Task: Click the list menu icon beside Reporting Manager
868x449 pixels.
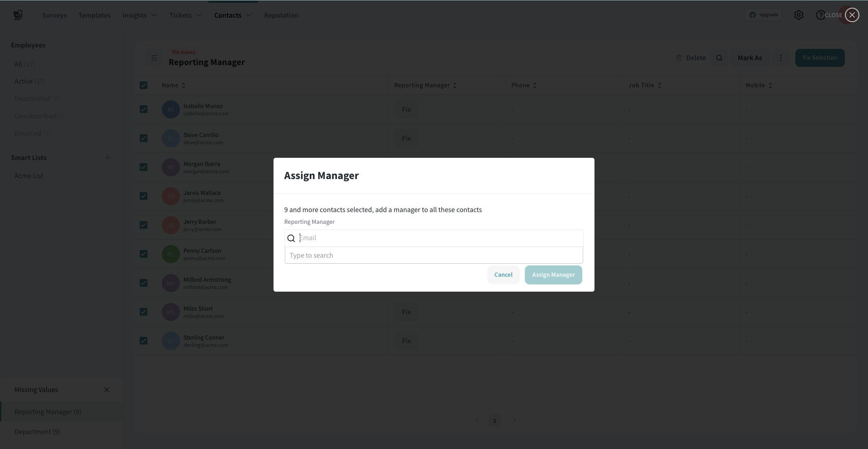Action: tap(154, 58)
